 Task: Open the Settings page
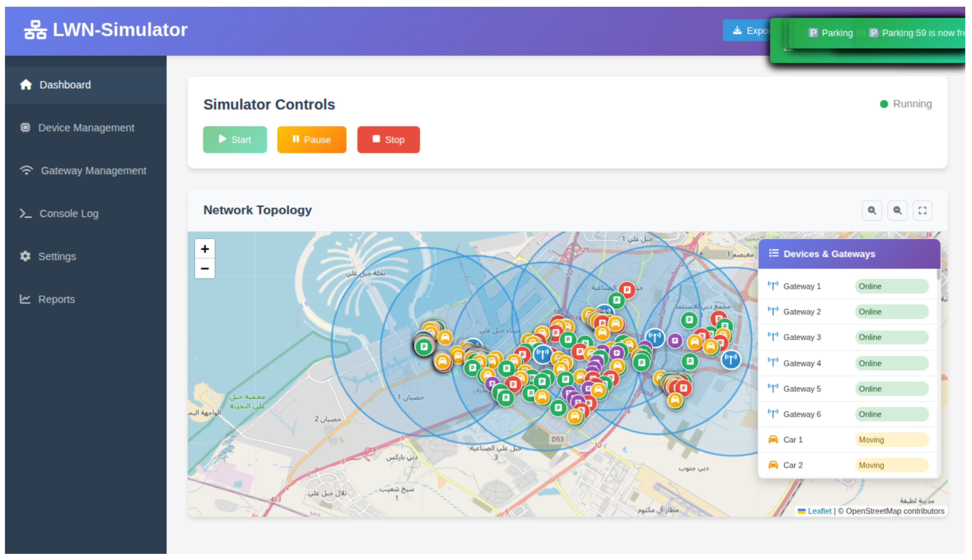[57, 257]
